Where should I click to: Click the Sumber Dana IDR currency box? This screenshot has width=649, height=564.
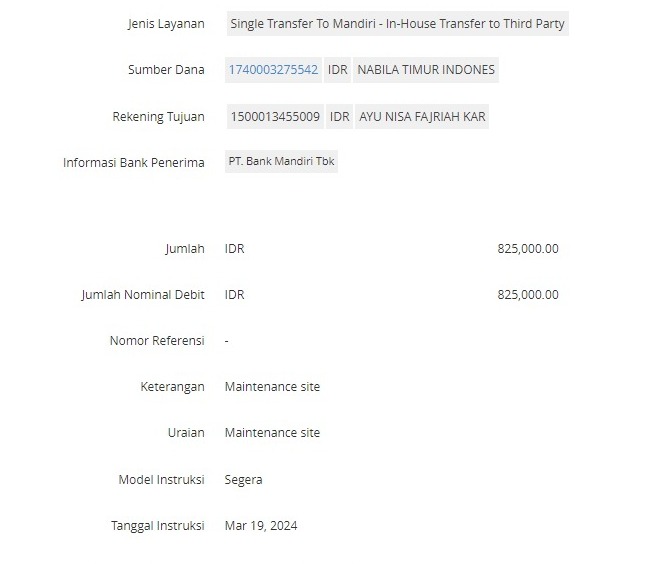point(337,70)
